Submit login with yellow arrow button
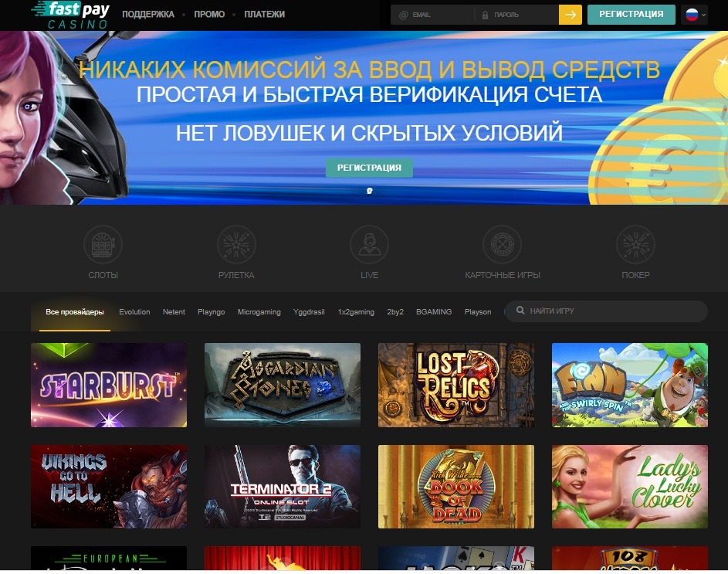 click(571, 15)
